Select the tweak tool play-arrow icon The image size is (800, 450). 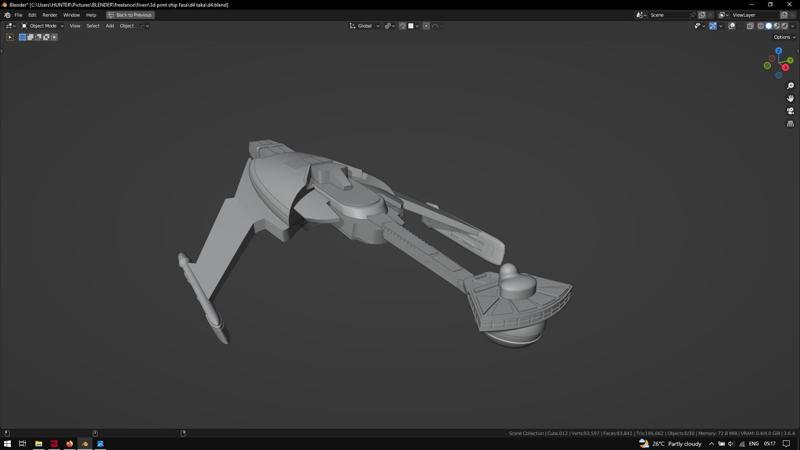point(10,37)
